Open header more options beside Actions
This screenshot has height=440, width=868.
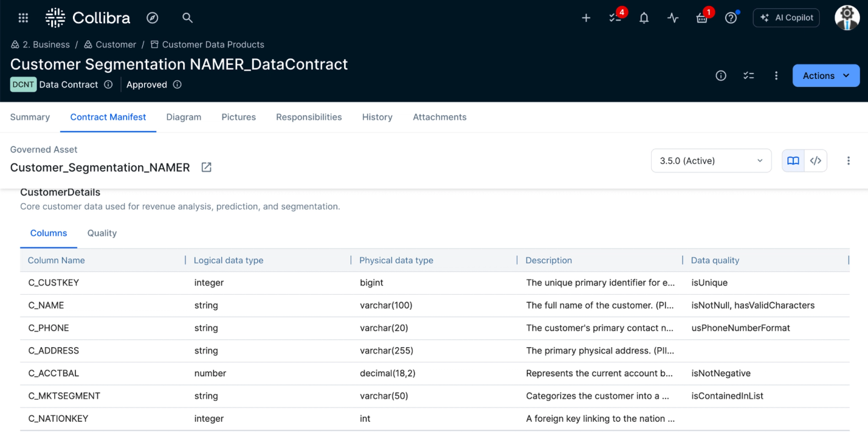tap(776, 75)
